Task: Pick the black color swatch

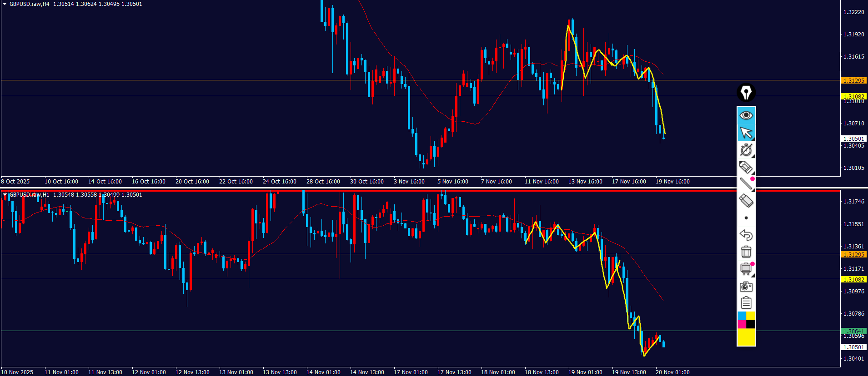Action: pos(750,324)
